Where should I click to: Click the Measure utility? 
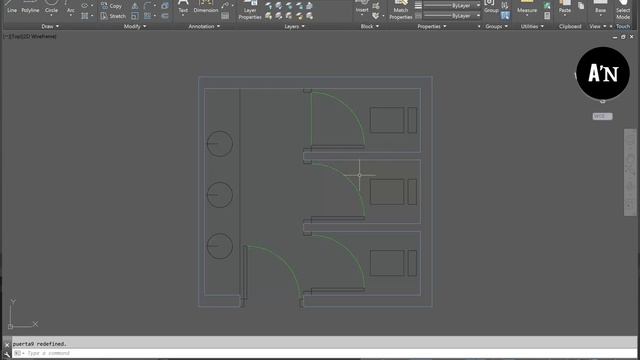click(527, 7)
